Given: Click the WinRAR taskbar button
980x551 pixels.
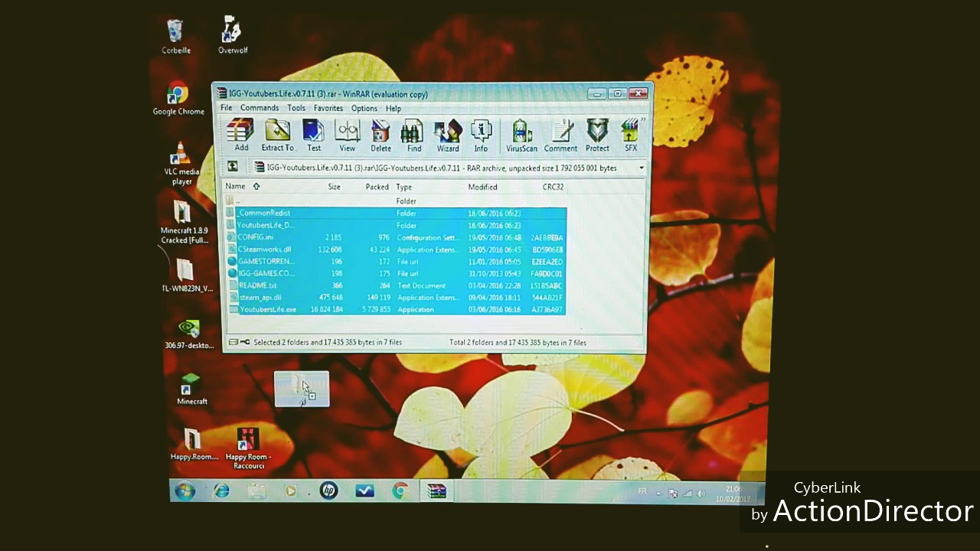Looking at the screenshot, I should coord(437,491).
